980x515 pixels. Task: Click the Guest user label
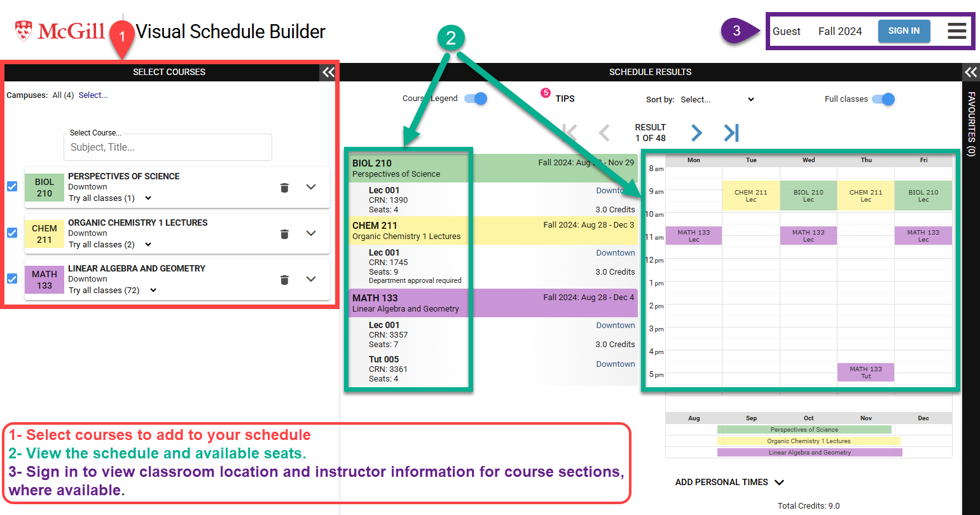[x=787, y=31]
